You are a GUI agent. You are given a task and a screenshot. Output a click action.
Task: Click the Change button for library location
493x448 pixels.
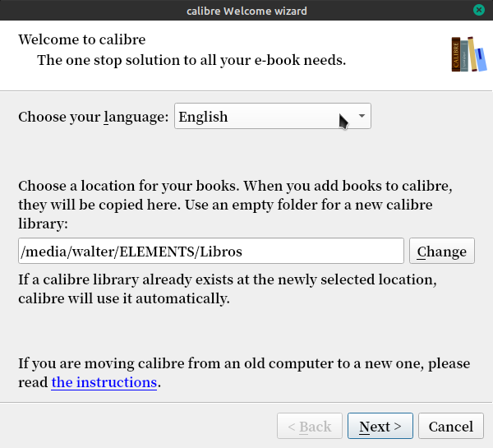coord(442,251)
